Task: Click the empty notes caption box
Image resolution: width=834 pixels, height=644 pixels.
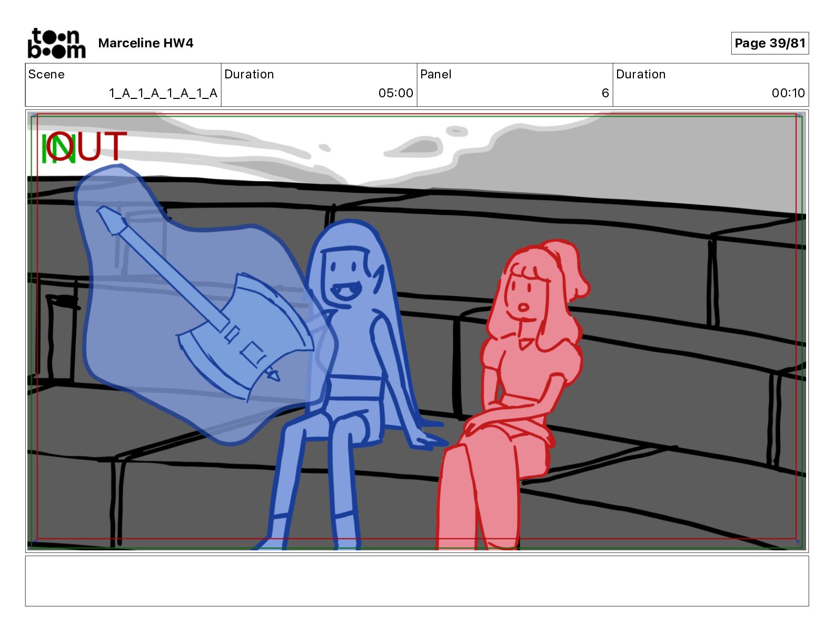Action: (417, 581)
